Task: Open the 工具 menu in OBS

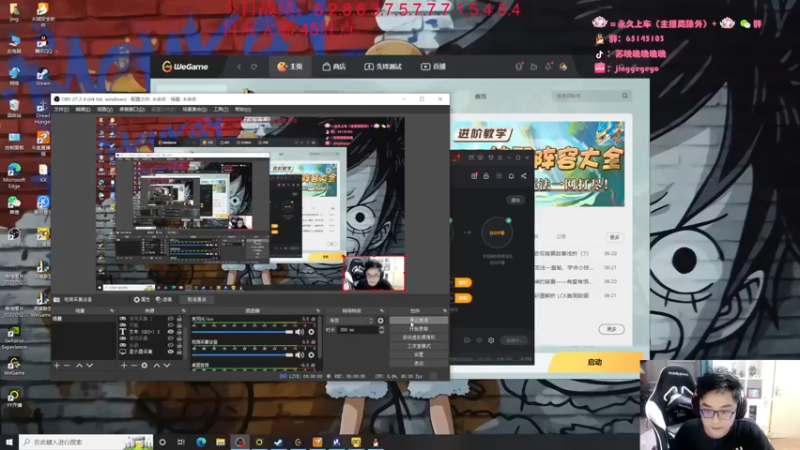Action: pos(220,110)
